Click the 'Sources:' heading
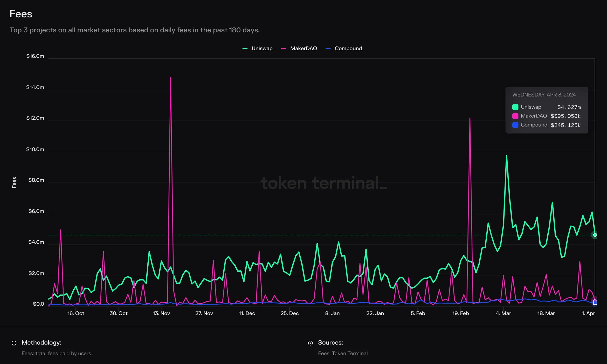Viewport: 607px width, 364px height. (x=330, y=343)
